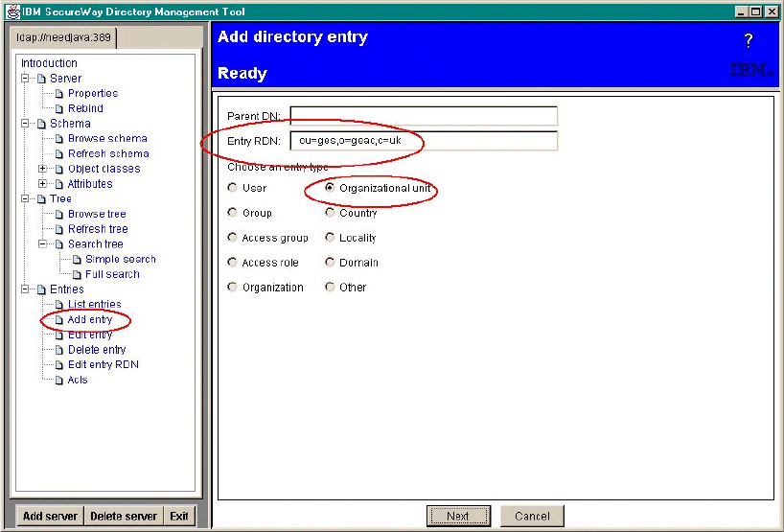Collapse the Search tree node
The width and height of the screenshot is (784, 532).
click(x=42, y=243)
